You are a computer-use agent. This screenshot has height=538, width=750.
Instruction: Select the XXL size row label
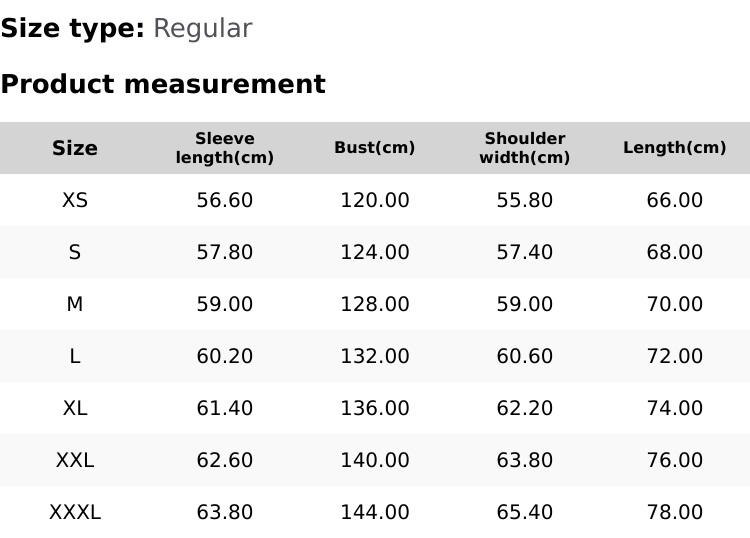(75, 460)
